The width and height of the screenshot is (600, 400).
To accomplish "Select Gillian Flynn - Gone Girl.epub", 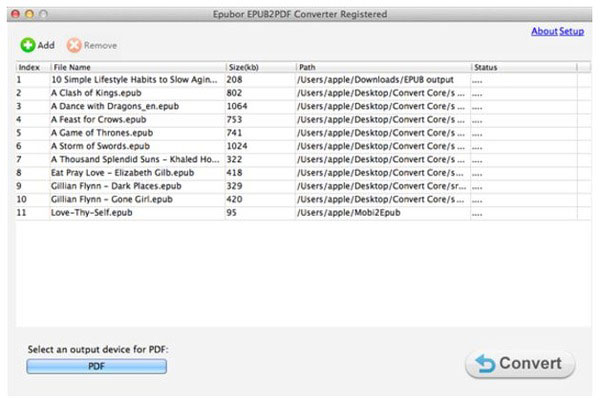I will coord(112,199).
